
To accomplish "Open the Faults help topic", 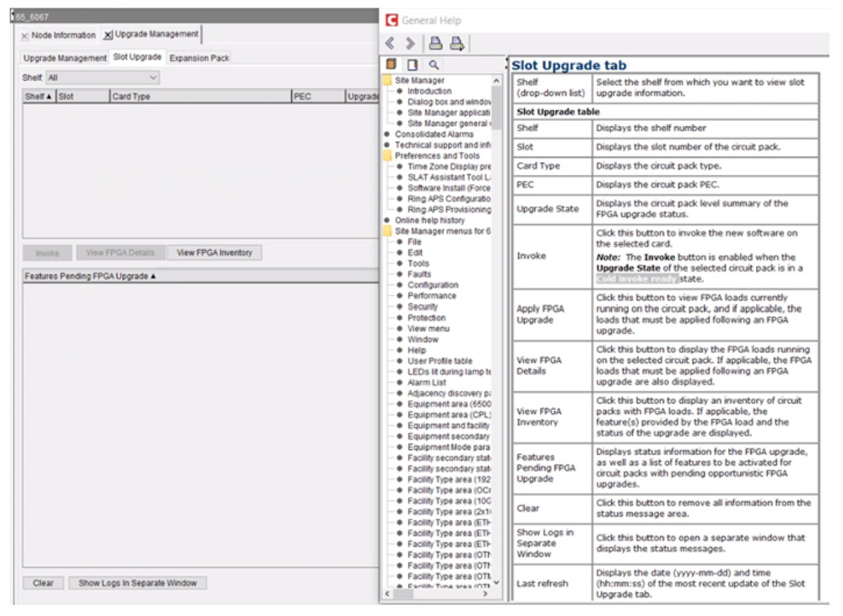I will click(419, 274).
